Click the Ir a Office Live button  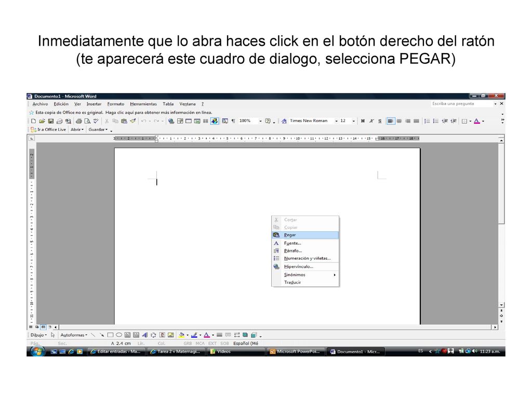pos(48,129)
